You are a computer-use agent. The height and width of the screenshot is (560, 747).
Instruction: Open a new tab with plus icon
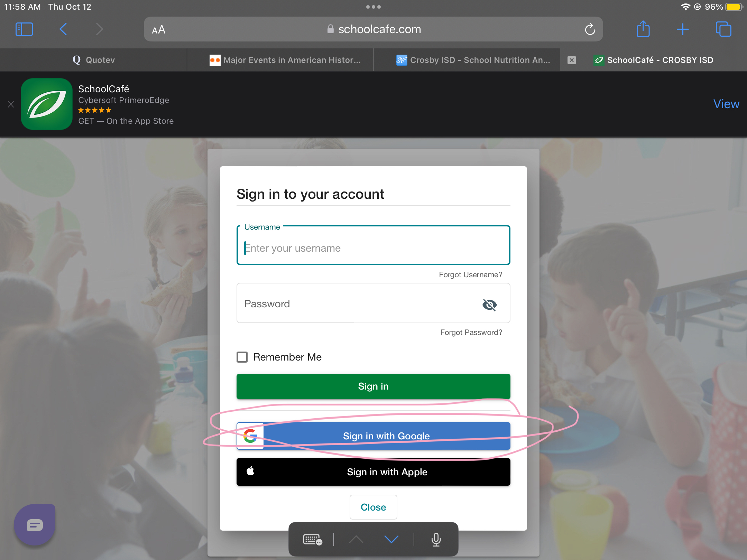(x=683, y=29)
